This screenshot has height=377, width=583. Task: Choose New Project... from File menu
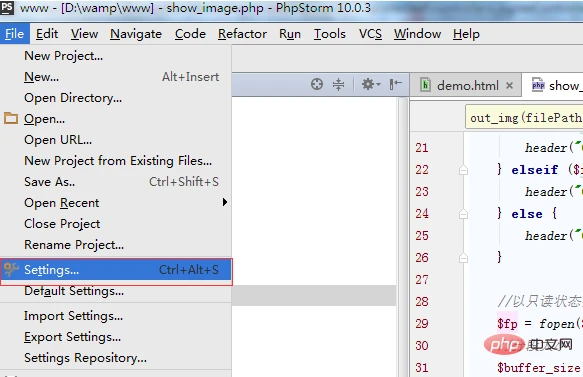pos(116,56)
